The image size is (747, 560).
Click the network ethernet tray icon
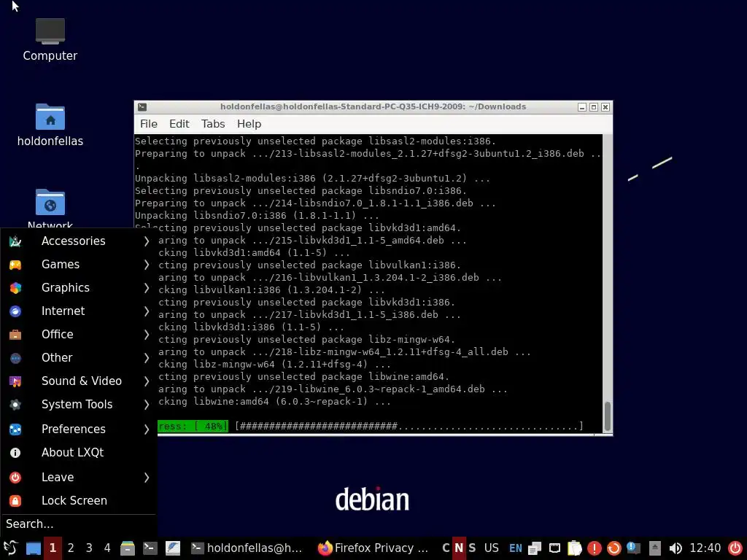554,548
